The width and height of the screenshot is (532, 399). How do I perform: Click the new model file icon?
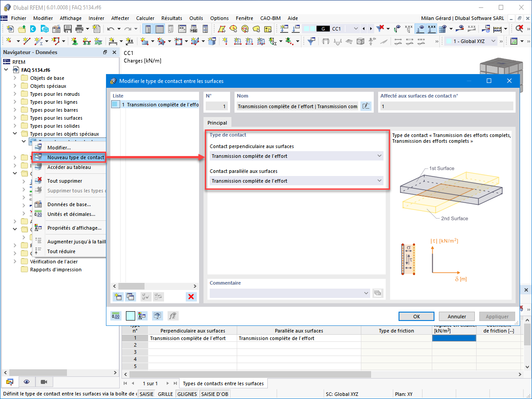[x=10, y=29]
